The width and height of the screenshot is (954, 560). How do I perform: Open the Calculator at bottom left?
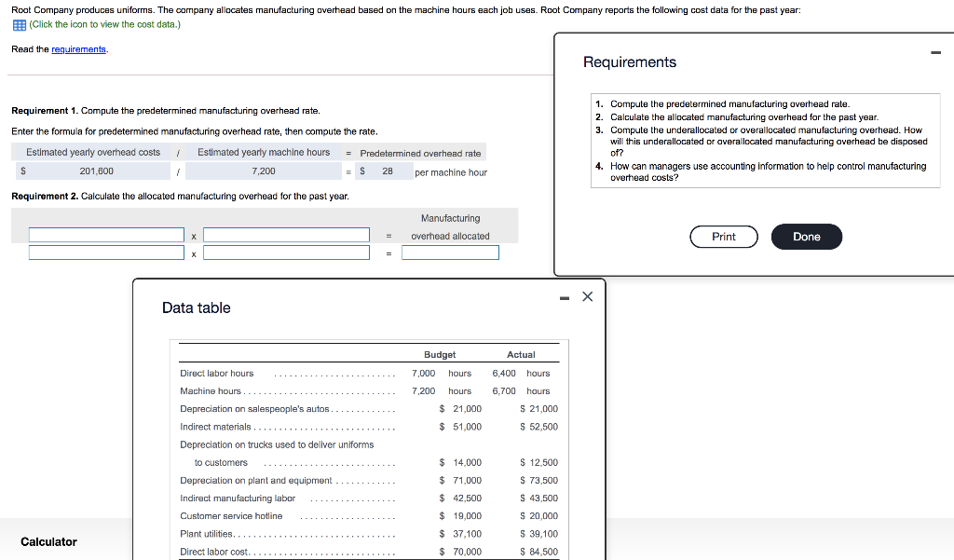click(x=48, y=541)
